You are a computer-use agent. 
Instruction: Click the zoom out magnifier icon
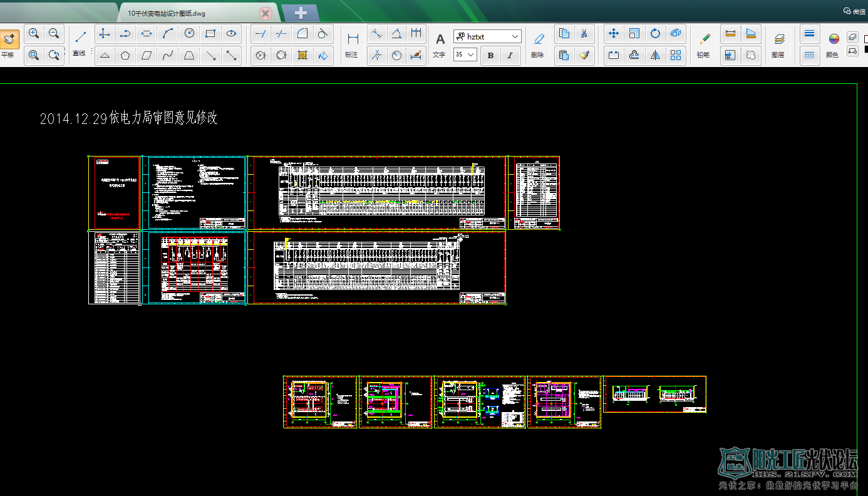point(54,34)
